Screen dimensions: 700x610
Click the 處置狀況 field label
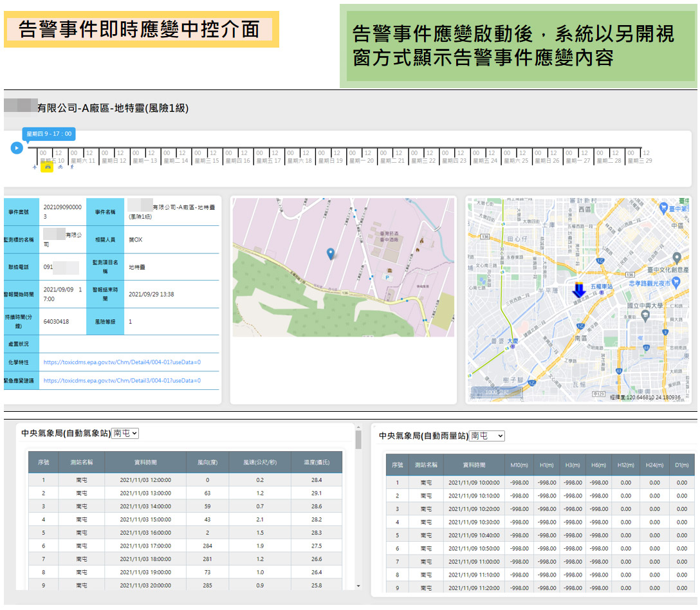[19, 344]
